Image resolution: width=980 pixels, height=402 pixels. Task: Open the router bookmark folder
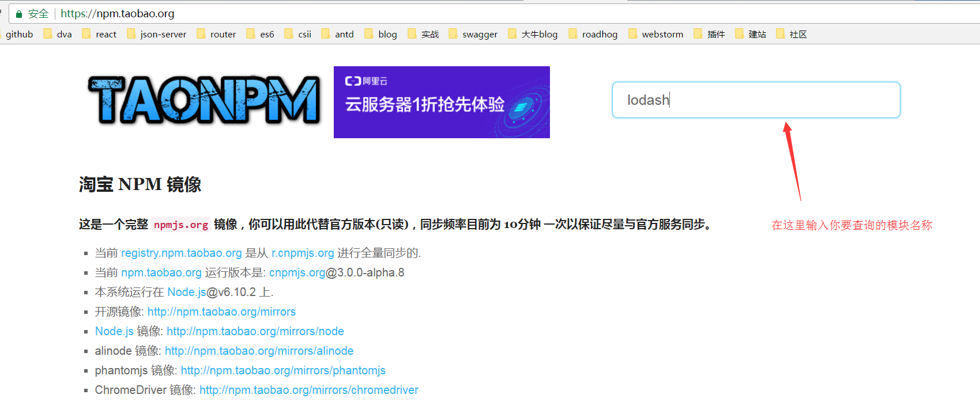(216, 34)
